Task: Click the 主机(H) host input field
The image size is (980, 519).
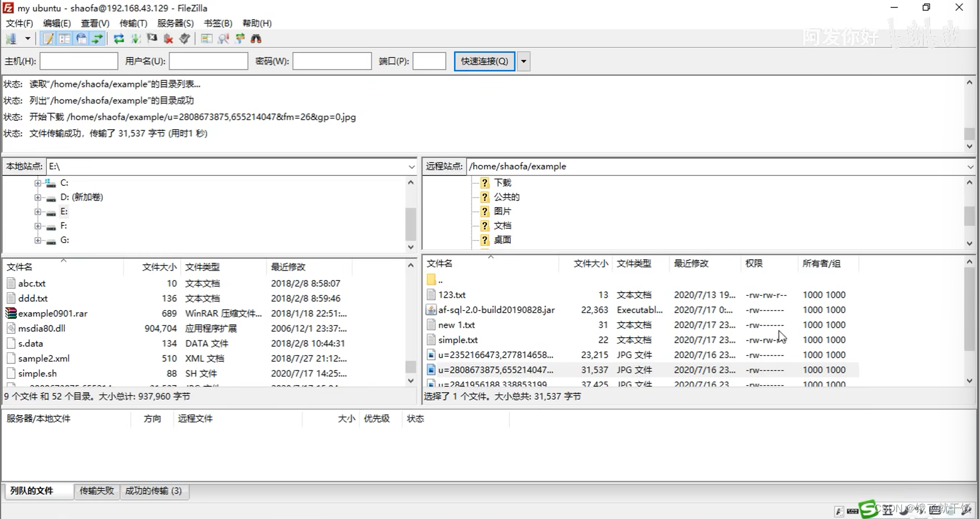Action: [x=79, y=61]
